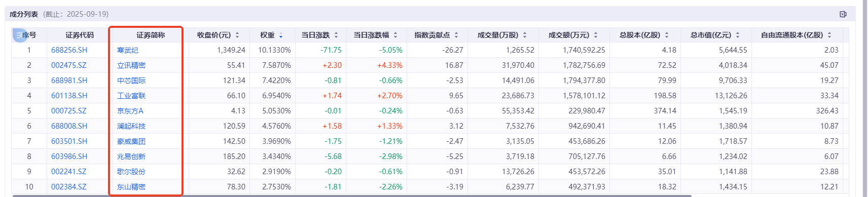Viewport: 868px width, 197px height.
Task: Open the 寒武纪 security name link
Action: [128, 50]
